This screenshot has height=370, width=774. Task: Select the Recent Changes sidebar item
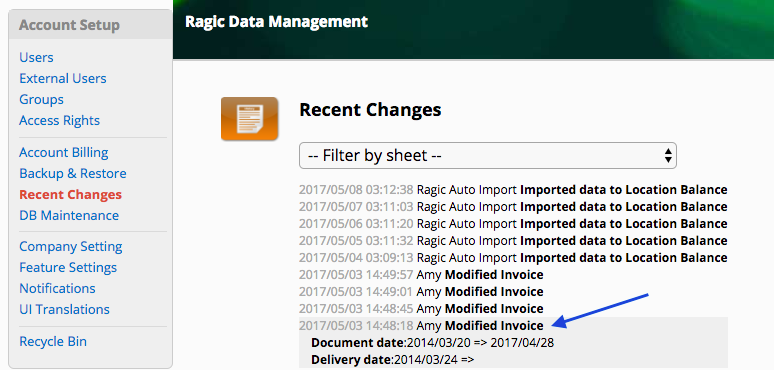71,194
